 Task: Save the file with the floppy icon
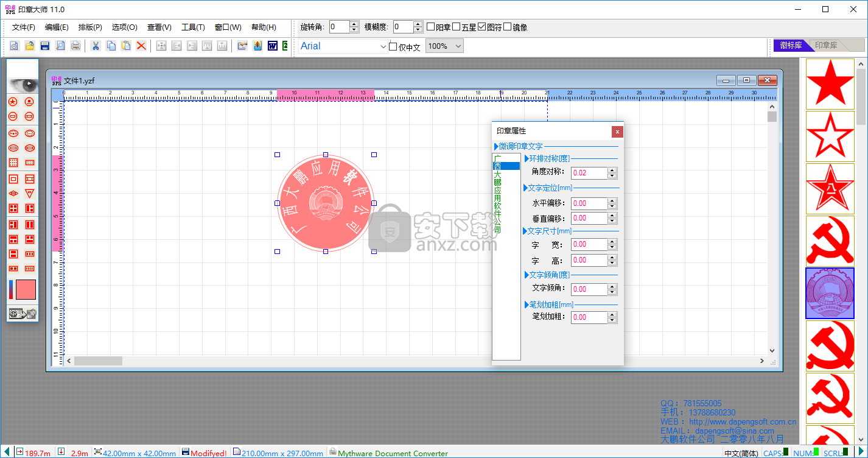click(x=44, y=46)
